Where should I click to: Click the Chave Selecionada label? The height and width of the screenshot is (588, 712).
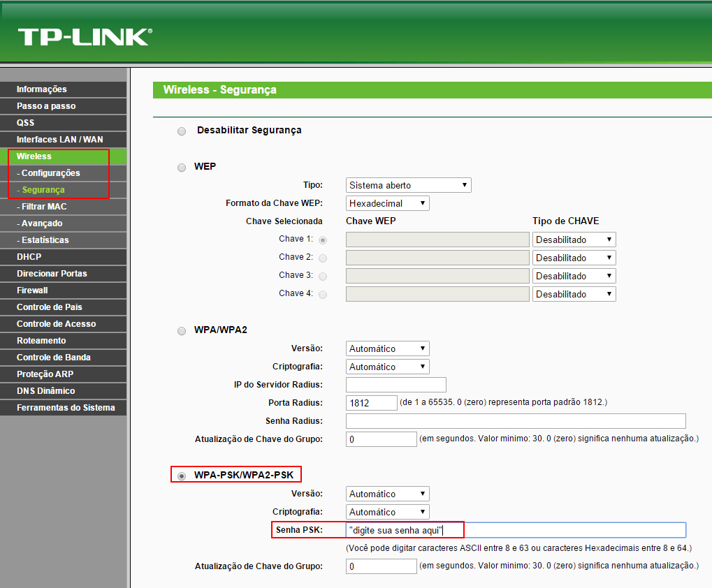(x=284, y=221)
